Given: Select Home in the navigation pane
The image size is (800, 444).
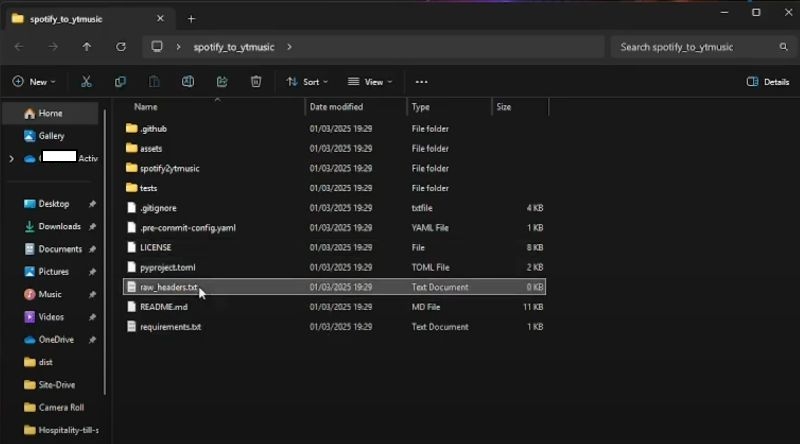Looking at the screenshot, I should [50, 113].
